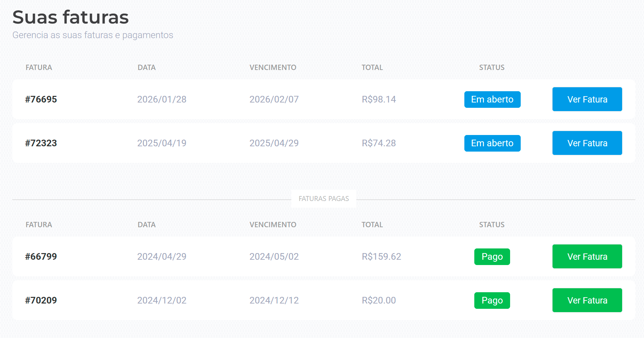
Task: Click the VENCIMENTO header in open invoices table
Action: [273, 67]
